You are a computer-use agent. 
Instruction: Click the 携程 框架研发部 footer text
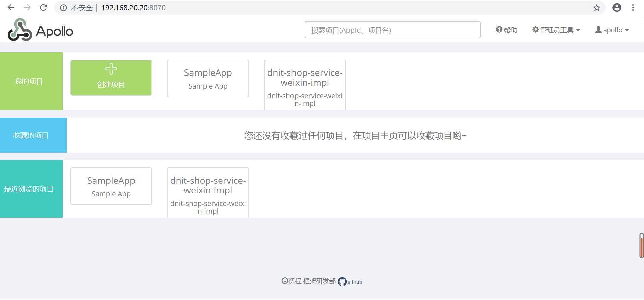pyautogui.click(x=309, y=281)
